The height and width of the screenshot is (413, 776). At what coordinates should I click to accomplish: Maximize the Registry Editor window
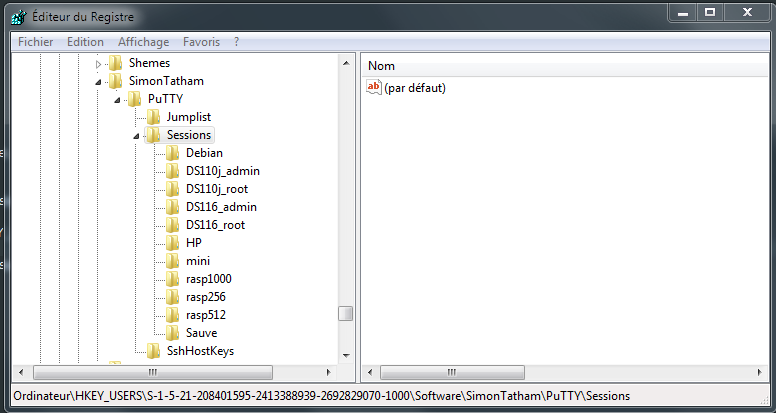(x=710, y=13)
